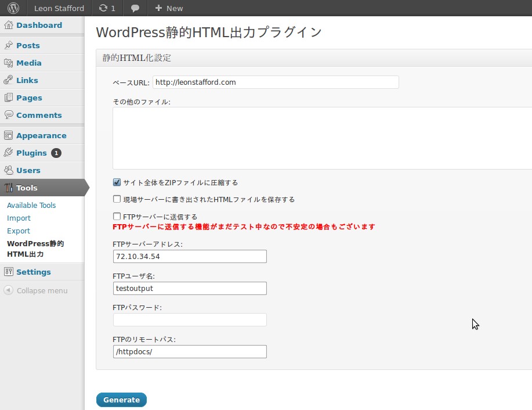Open the Links menu item
532x410 pixels.
[x=27, y=80]
